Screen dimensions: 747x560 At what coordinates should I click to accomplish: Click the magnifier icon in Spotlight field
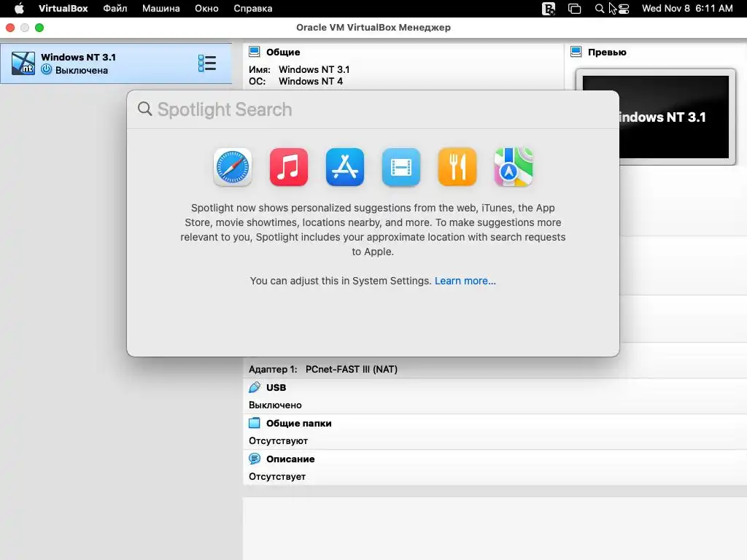pos(145,109)
